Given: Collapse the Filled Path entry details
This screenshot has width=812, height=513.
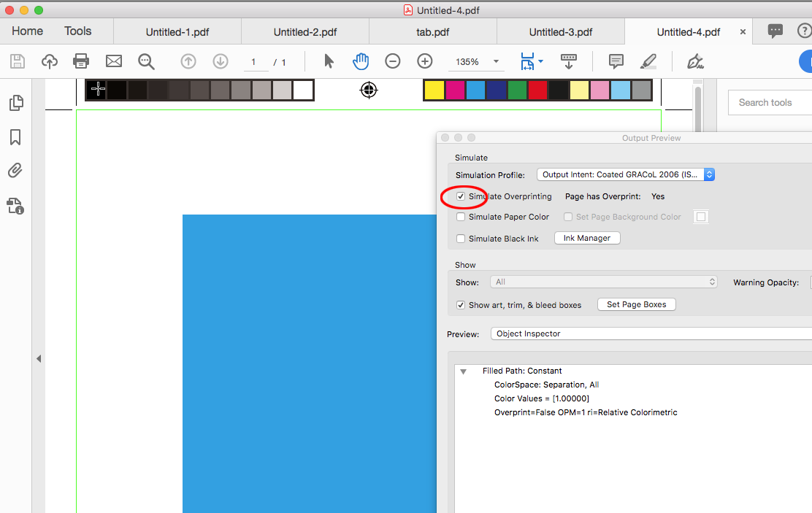Looking at the screenshot, I should tap(463, 371).
